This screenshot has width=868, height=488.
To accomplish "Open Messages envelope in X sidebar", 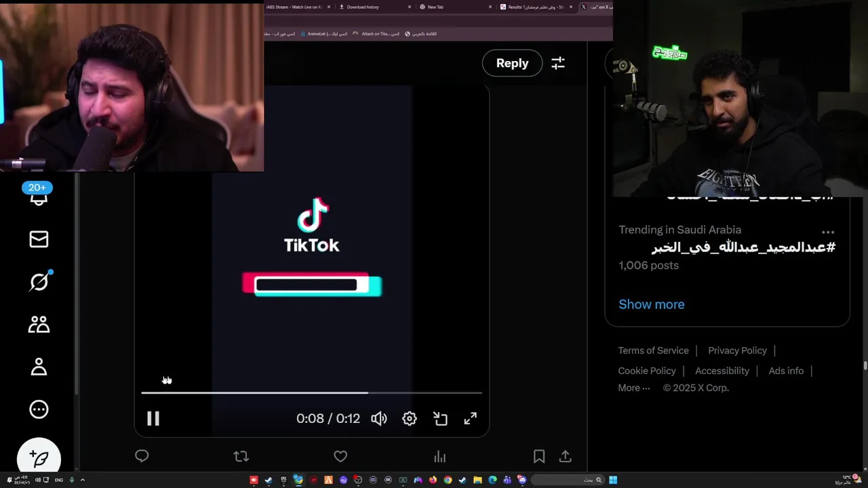I will (39, 239).
